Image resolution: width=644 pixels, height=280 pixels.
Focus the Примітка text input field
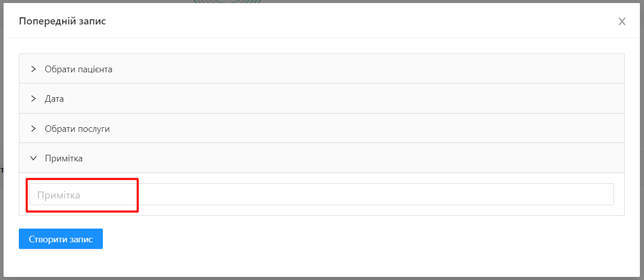tap(321, 194)
